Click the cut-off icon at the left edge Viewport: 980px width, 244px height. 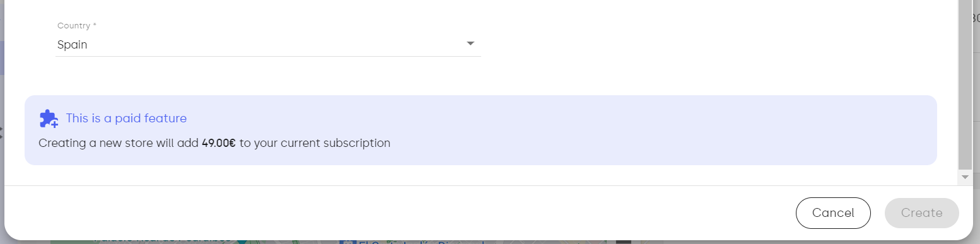[1, 132]
